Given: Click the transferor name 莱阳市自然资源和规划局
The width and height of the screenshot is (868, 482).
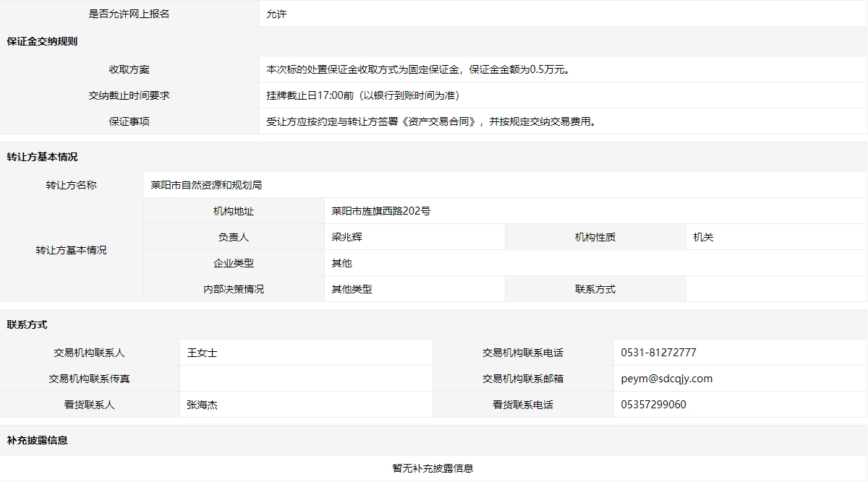Looking at the screenshot, I should point(206,185).
